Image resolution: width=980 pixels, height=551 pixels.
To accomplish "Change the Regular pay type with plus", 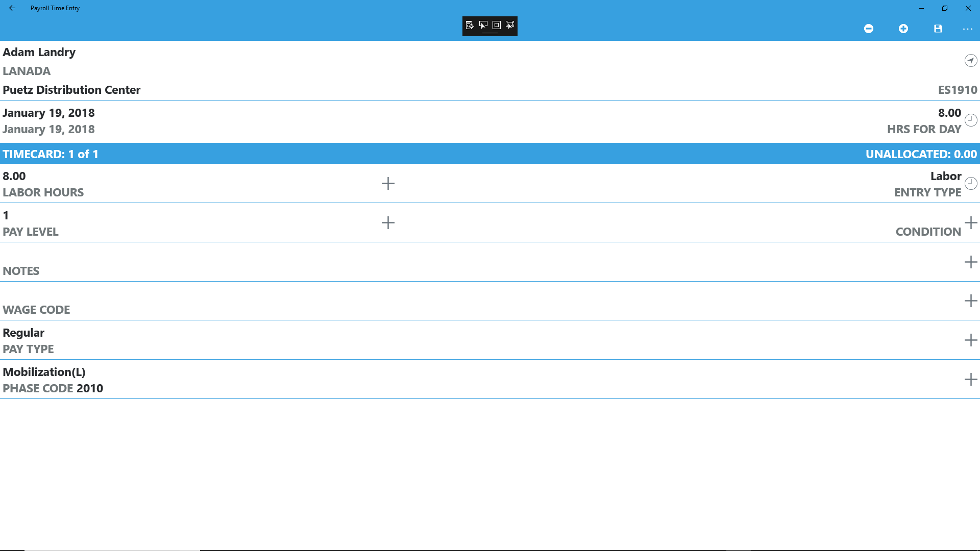I will click(971, 340).
